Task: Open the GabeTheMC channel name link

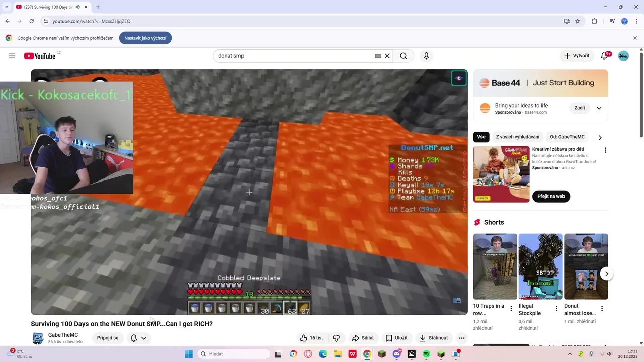Action: (x=63, y=335)
